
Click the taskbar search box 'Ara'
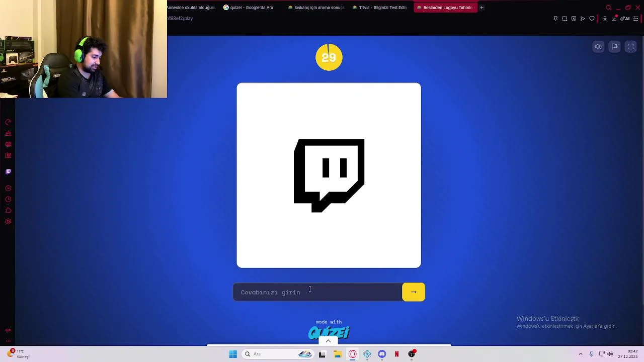pos(278,354)
